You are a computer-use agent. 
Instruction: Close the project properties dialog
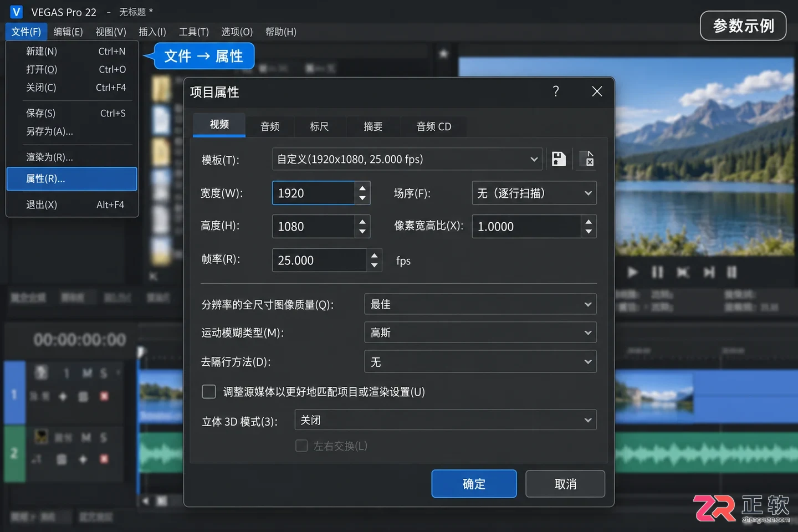point(597,91)
